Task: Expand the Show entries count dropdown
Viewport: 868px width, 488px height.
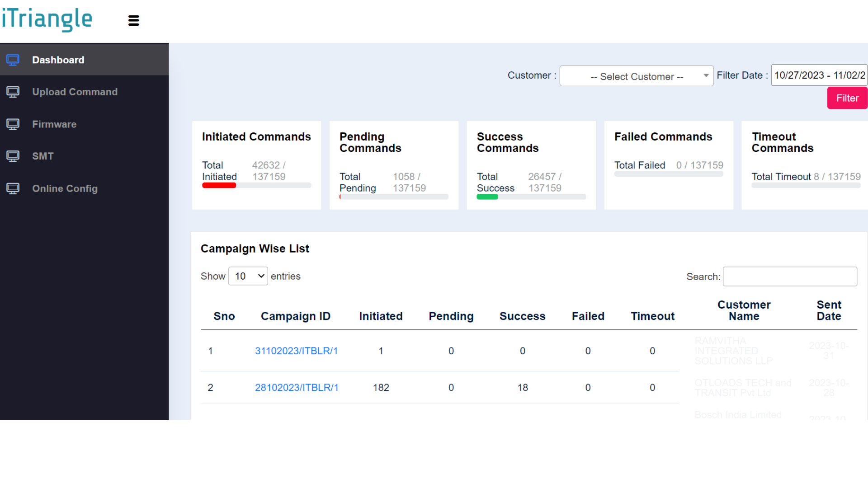Action: point(248,276)
